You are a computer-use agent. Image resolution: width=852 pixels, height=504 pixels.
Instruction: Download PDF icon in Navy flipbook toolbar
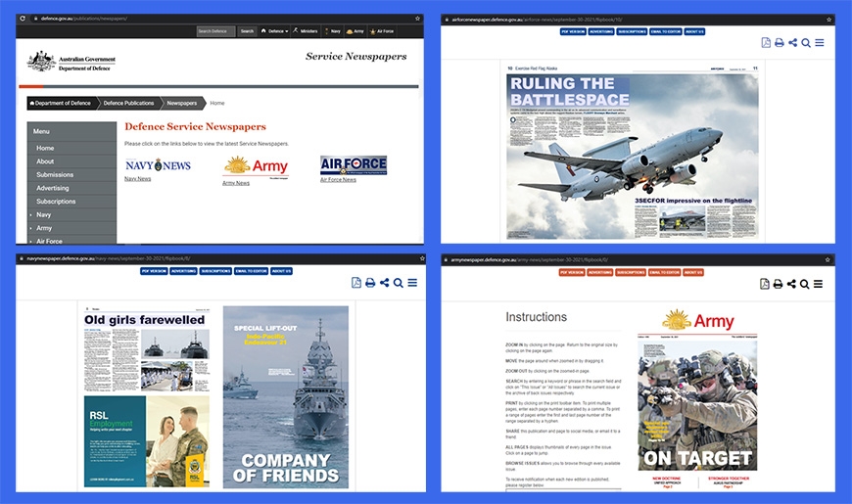(x=356, y=283)
